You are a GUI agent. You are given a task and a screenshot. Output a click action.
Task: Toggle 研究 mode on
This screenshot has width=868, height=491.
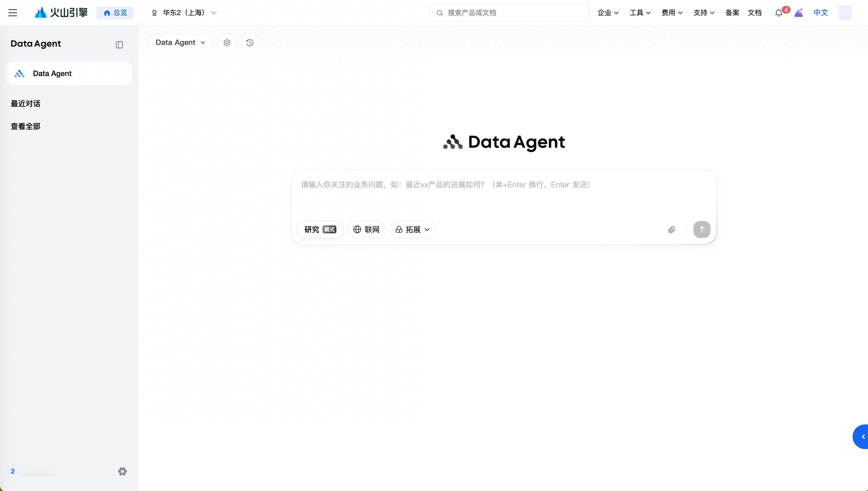(x=320, y=230)
